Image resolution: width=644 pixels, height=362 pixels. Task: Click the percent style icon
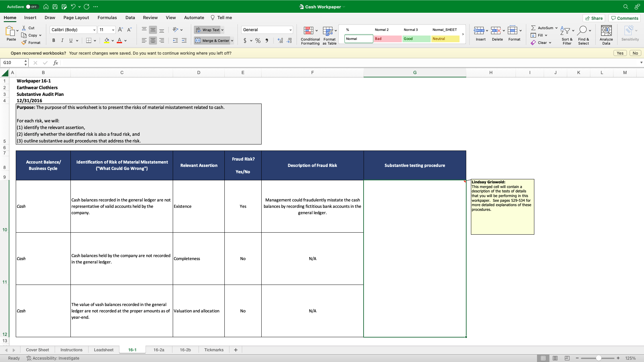tap(258, 41)
